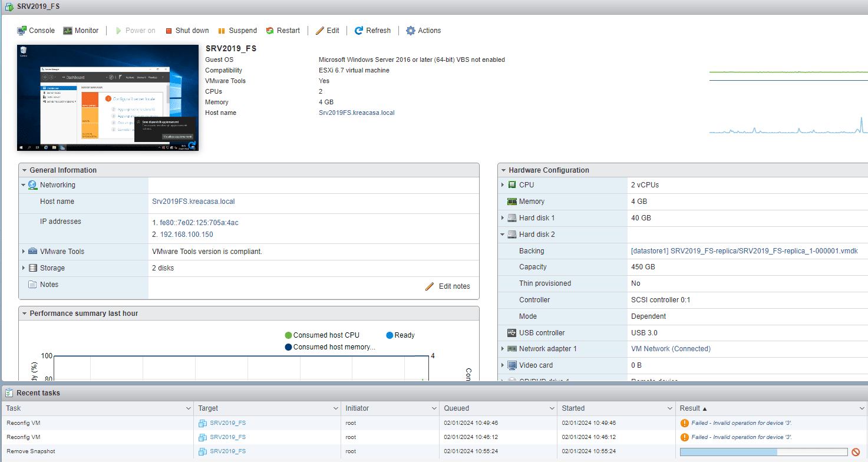The image size is (868, 462).
Task: Open the Actions menu
Action: pos(423,30)
